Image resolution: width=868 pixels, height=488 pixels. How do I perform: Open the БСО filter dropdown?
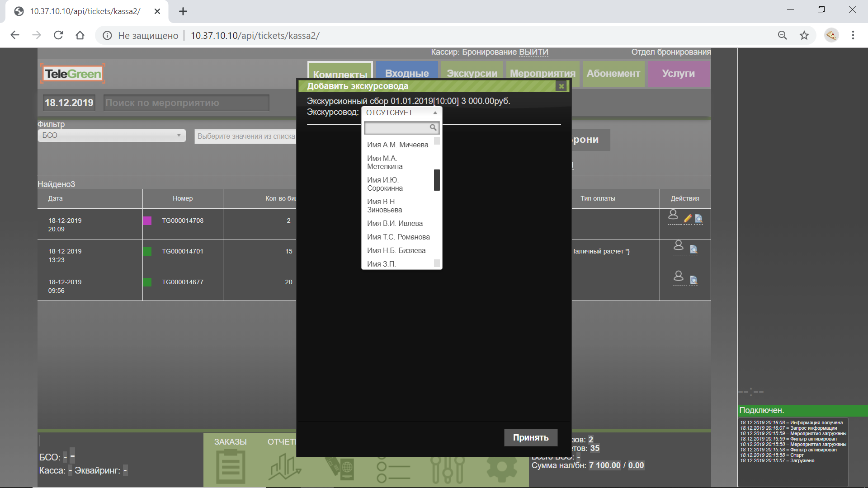[x=112, y=135]
